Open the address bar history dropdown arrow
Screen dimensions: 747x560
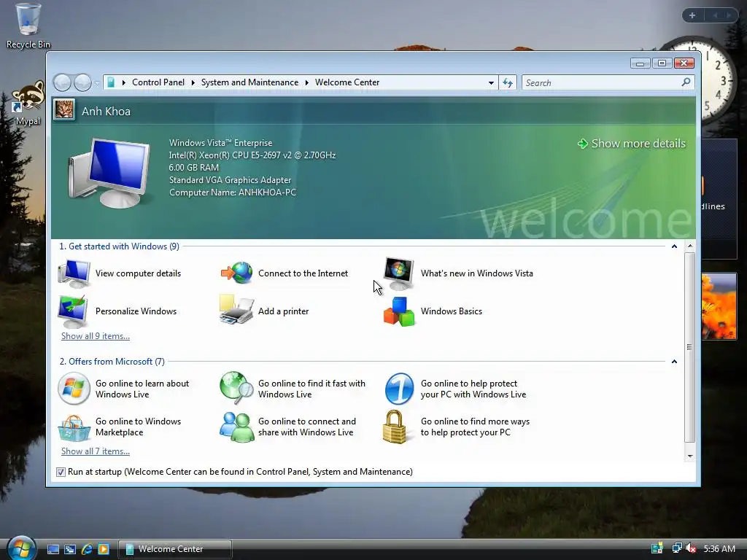(x=491, y=83)
